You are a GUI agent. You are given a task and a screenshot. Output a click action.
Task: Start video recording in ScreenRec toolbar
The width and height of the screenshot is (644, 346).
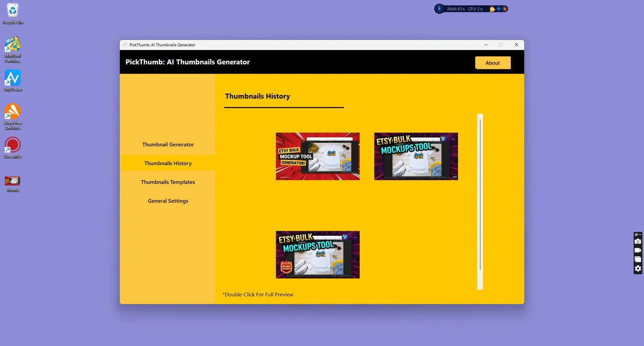(x=638, y=250)
